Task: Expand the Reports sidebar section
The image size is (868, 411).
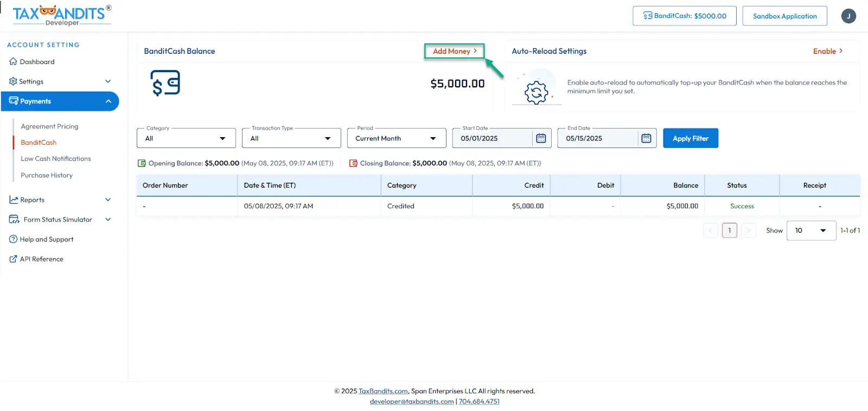Action: click(60, 200)
